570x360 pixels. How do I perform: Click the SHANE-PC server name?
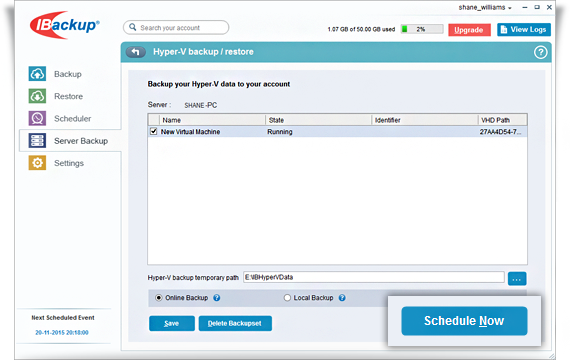tap(201, 105)
